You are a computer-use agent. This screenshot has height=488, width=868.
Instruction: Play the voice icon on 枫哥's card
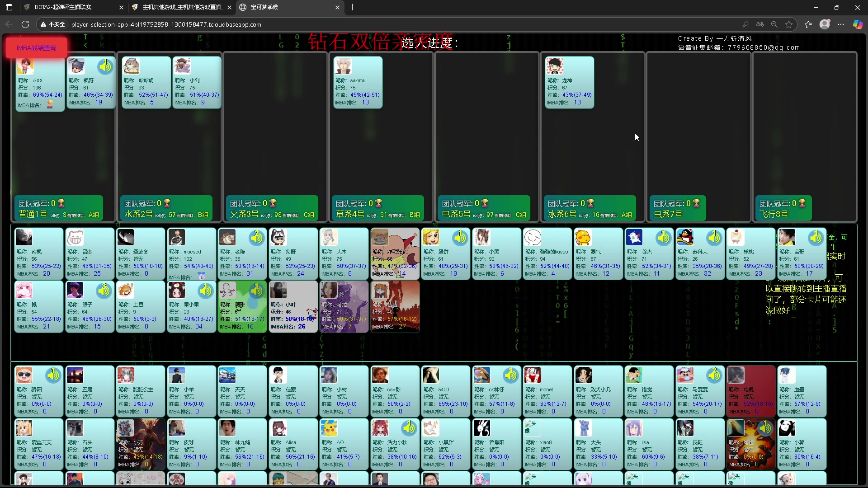pyautogui.click(x=105, y=67)
